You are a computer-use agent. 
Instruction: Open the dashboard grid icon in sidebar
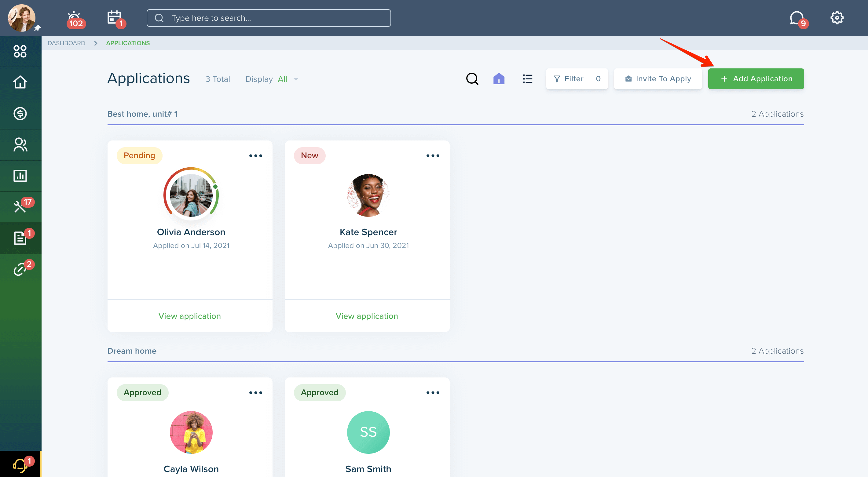point(20,51)
